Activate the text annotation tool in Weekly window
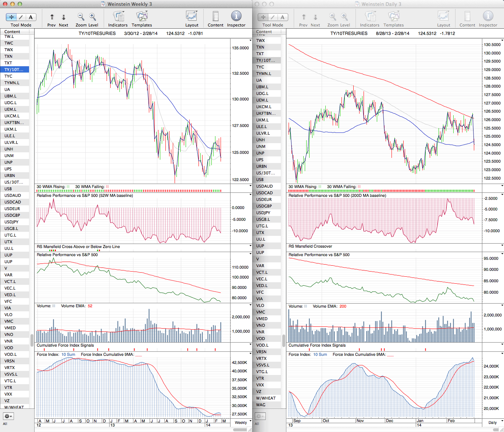This screenshot has height=432, width=504. pyautogui.click(x=31, y=17)
